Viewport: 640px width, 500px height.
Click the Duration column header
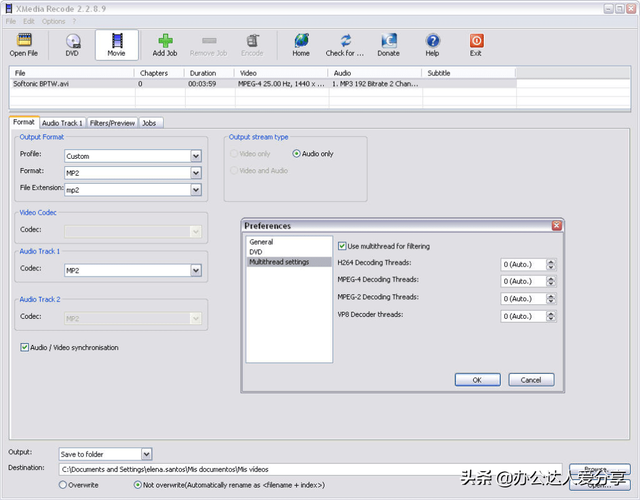210,73
